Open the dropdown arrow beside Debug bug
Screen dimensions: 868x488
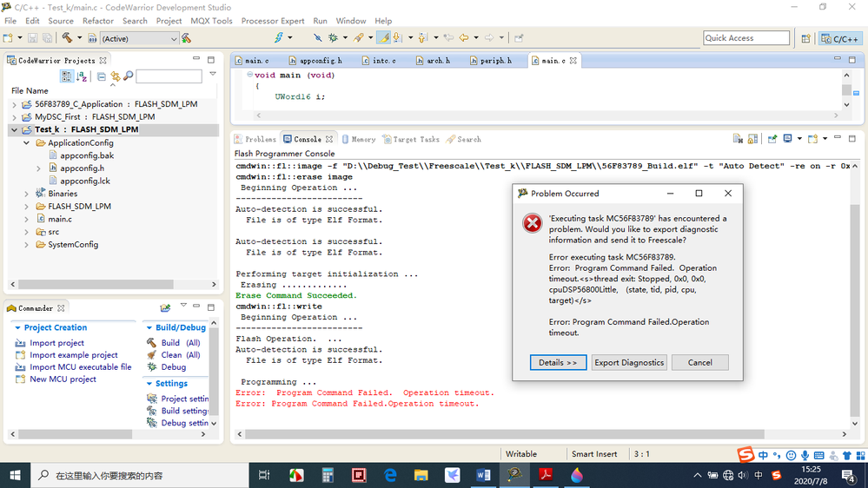(345, 38)
